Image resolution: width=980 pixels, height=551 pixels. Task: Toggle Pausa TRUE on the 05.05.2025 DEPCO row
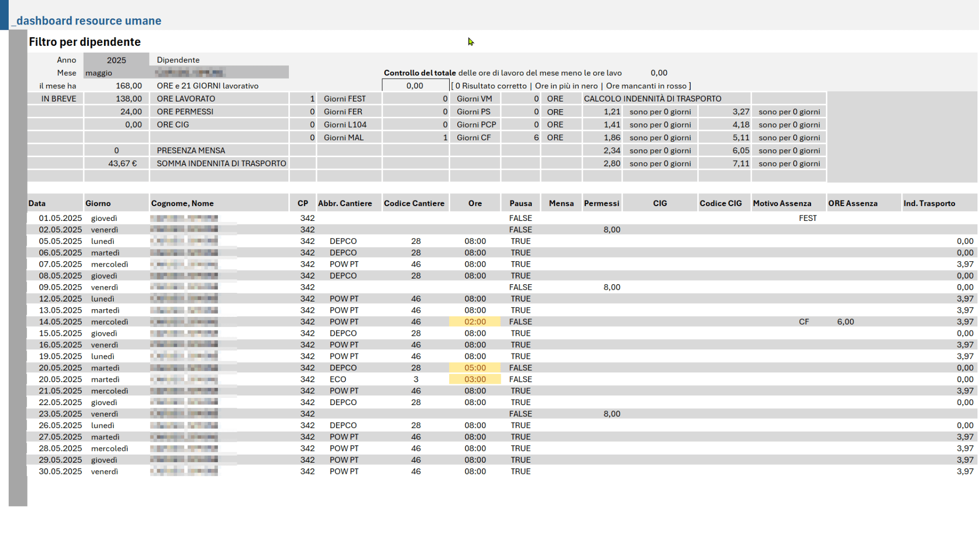point(520,241)
